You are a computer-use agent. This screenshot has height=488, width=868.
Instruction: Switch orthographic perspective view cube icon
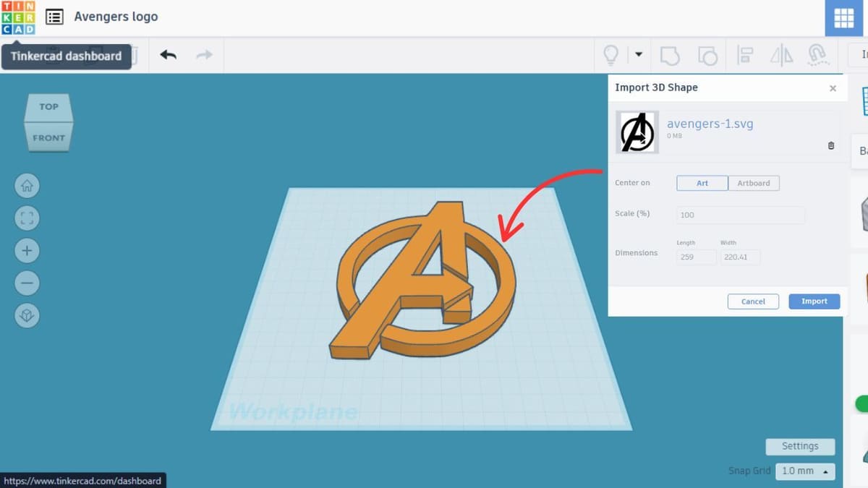click(x=27, y=315)
